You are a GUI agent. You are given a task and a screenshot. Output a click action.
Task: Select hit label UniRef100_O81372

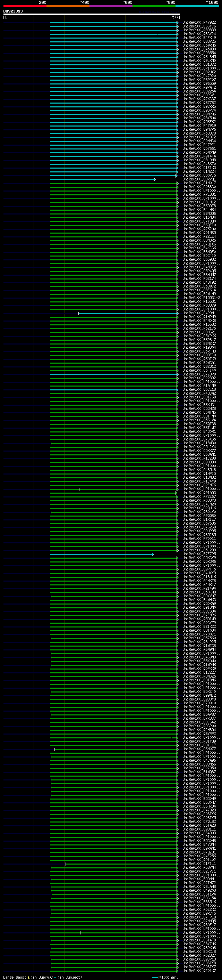(199, 65)
